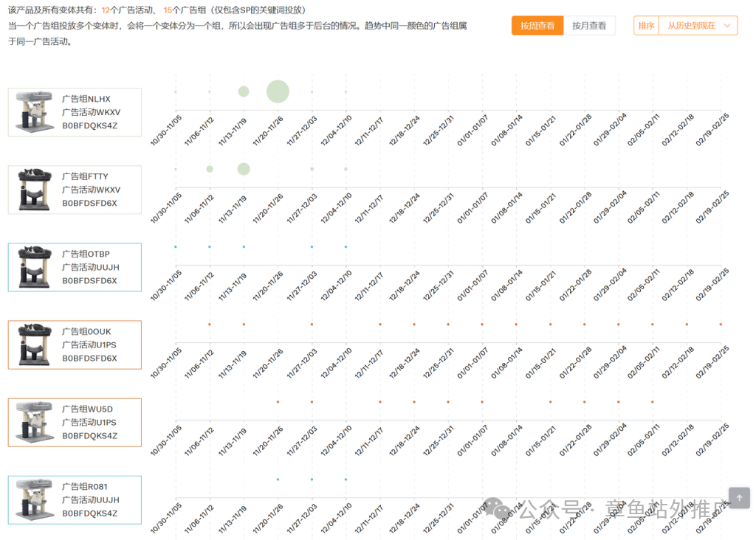Click the 01/01-01/07 axis label in OTBP row

[x=473, y=285]
